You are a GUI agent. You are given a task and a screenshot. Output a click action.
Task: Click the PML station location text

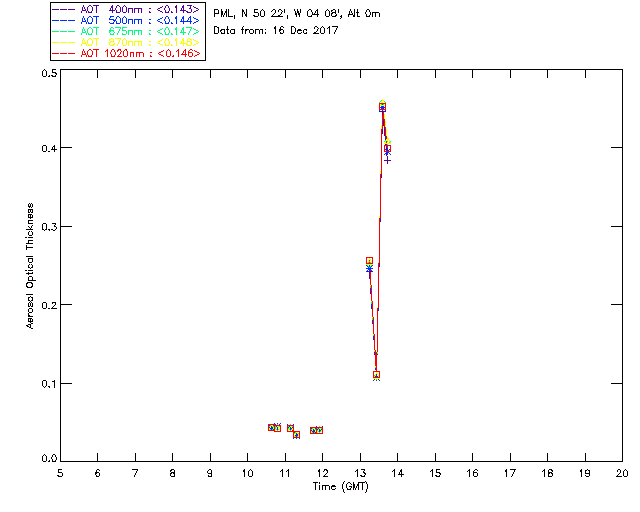[297, 14]
